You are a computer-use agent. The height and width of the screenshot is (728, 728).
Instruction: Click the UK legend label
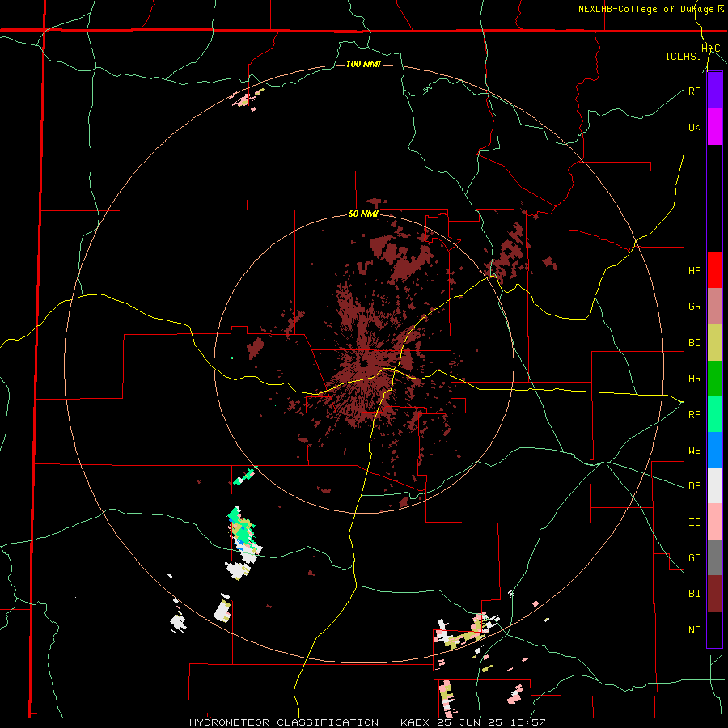coord(694,127)
